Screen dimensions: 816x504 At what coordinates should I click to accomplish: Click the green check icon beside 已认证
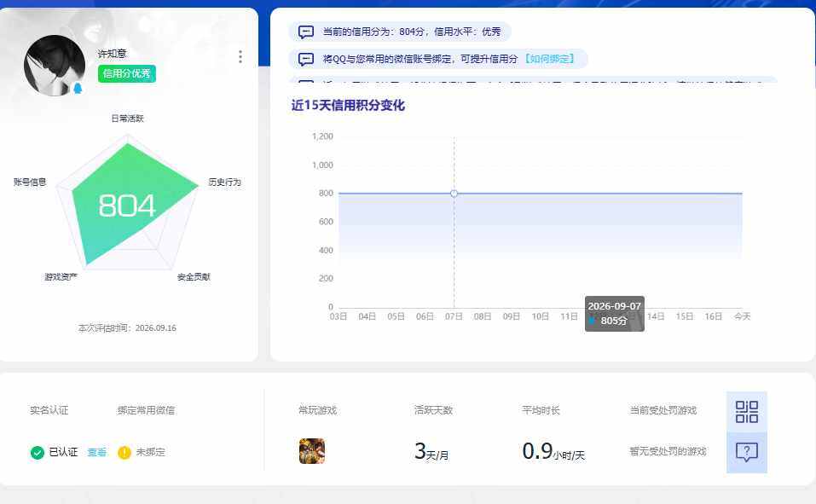click(x=37, y=453)
